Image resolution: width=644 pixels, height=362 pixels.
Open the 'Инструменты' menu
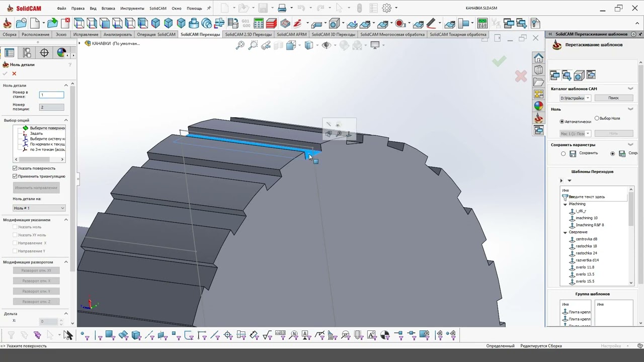[132, 9]
